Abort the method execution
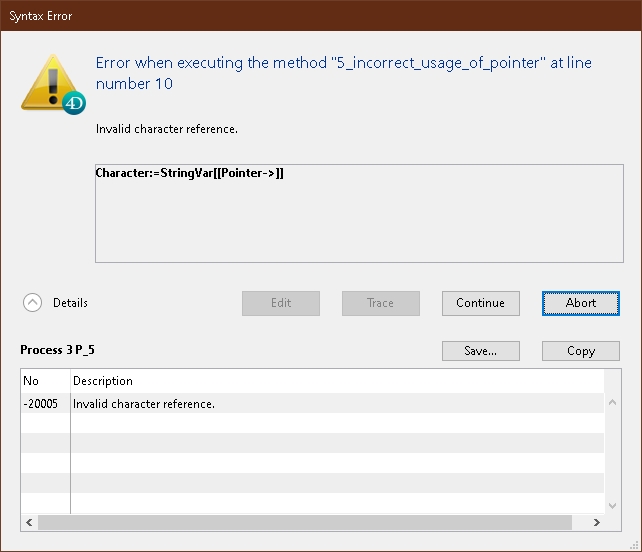The width and height of the screenshot is (642, 552). 580,303
